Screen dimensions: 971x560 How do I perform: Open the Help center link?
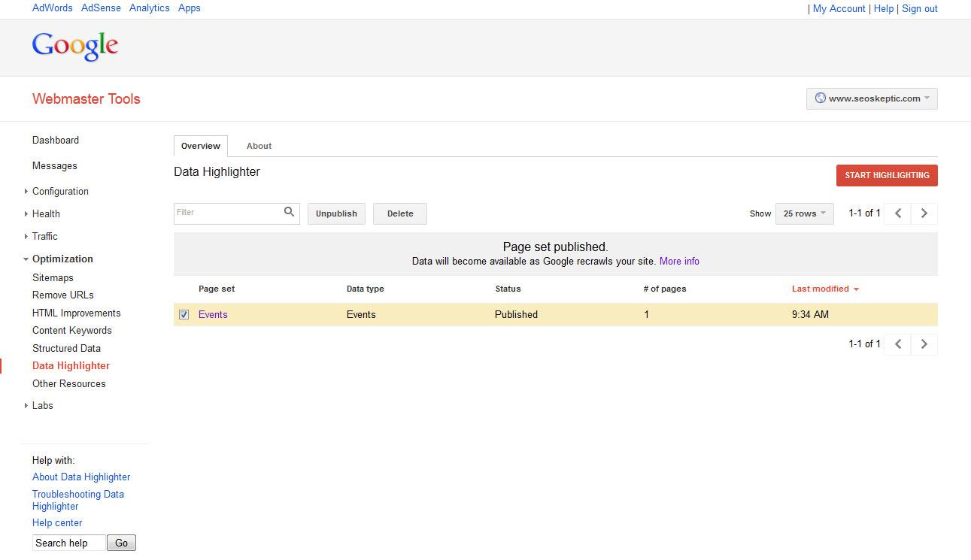(x=57, y=523)
